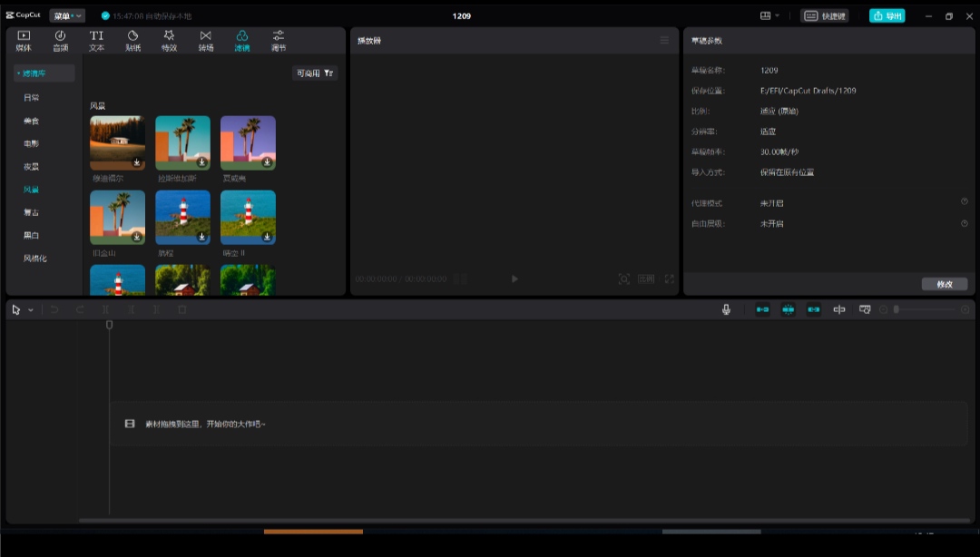Switch to the 调节 (Adjust) tab

[x=279, y=40]
